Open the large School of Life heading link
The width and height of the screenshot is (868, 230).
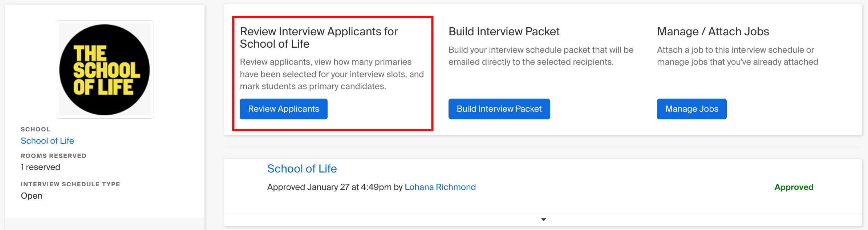tap(302, 168)
